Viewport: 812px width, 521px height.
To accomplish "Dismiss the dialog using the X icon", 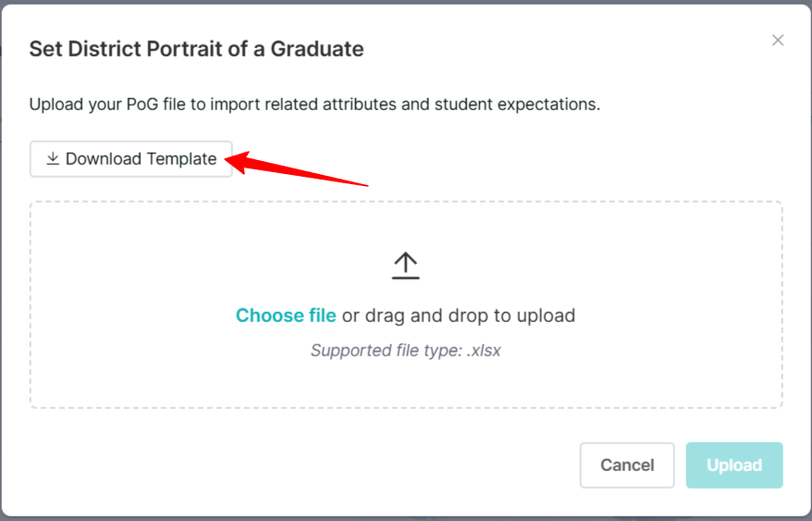I will click(x=777, y=40).
